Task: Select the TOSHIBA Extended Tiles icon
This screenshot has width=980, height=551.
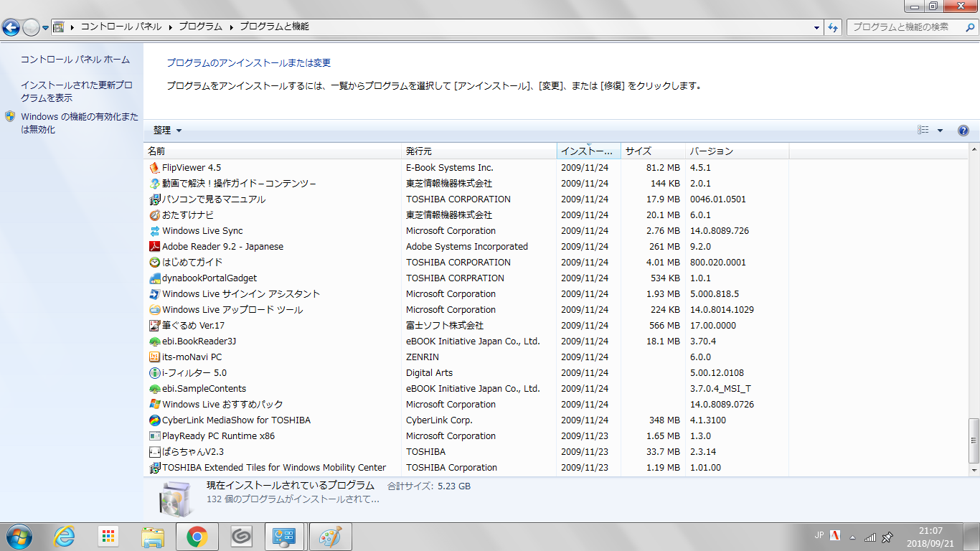Action: pos(154,468)
